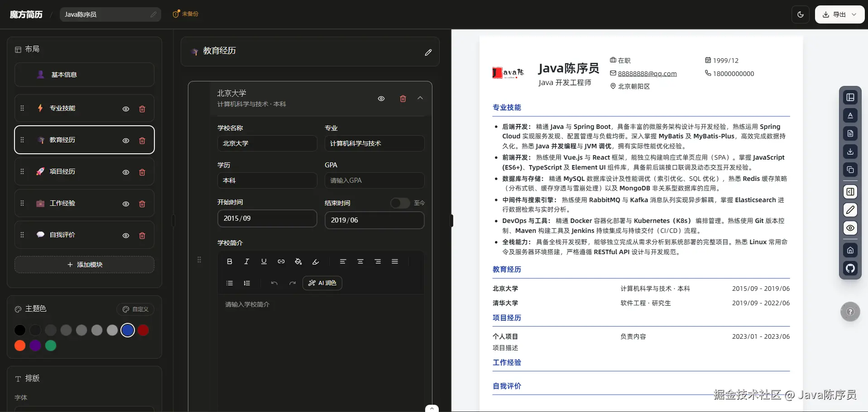Pick the green theme color swatch

click(51, 346)
